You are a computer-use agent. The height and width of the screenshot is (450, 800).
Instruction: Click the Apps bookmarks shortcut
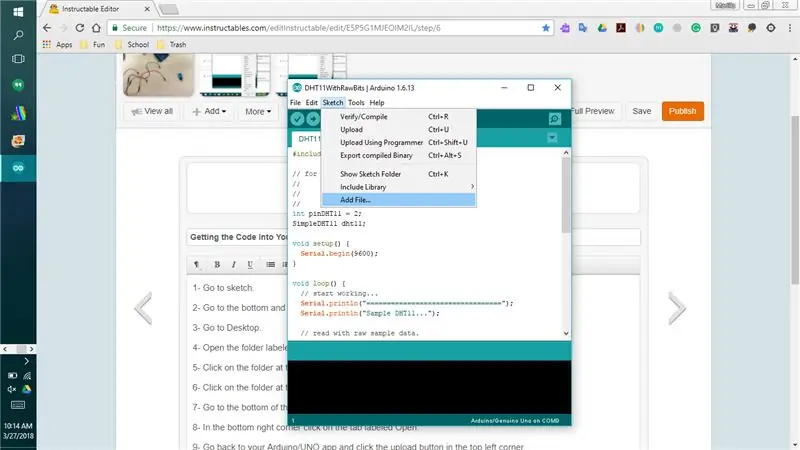click(x=58, y=45)
